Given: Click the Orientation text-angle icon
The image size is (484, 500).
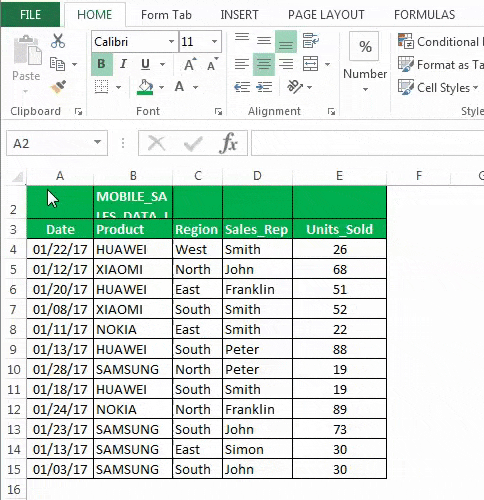Looking at the screenshot, I should coord(295,87).
